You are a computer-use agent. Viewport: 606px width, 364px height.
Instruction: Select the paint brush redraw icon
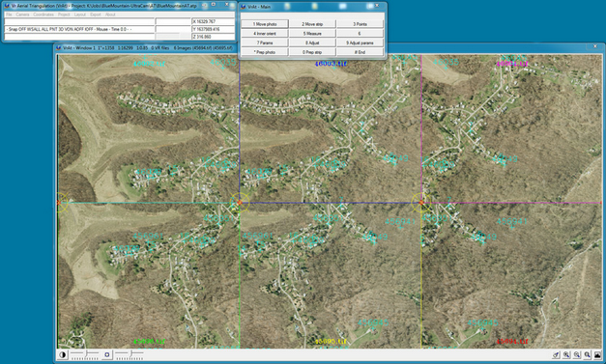coord(556,354)
